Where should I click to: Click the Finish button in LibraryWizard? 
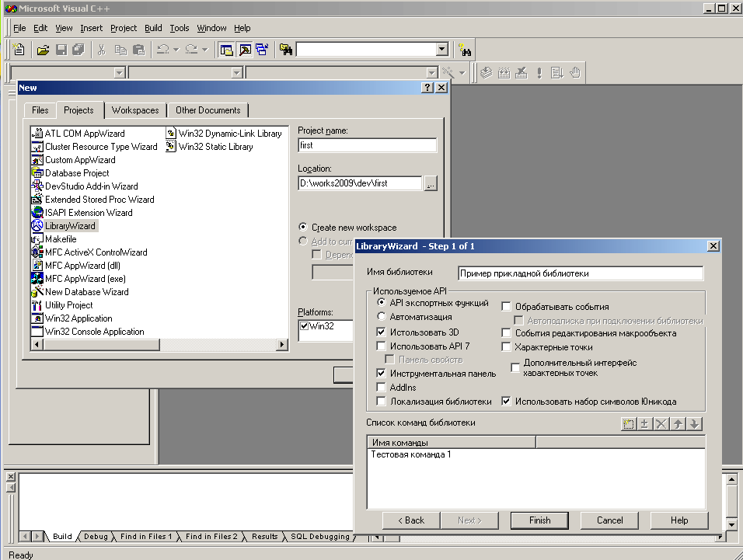click(539, 520)
